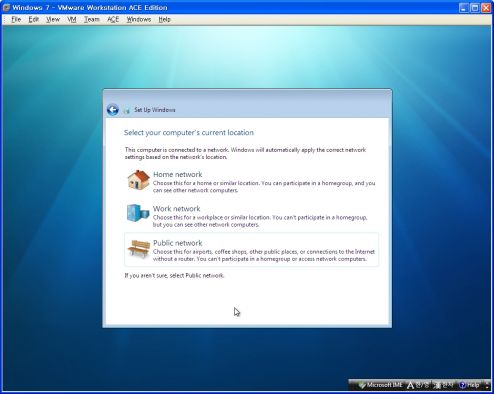
Task: Open the Windows menu
Action: tap(139, 19)
